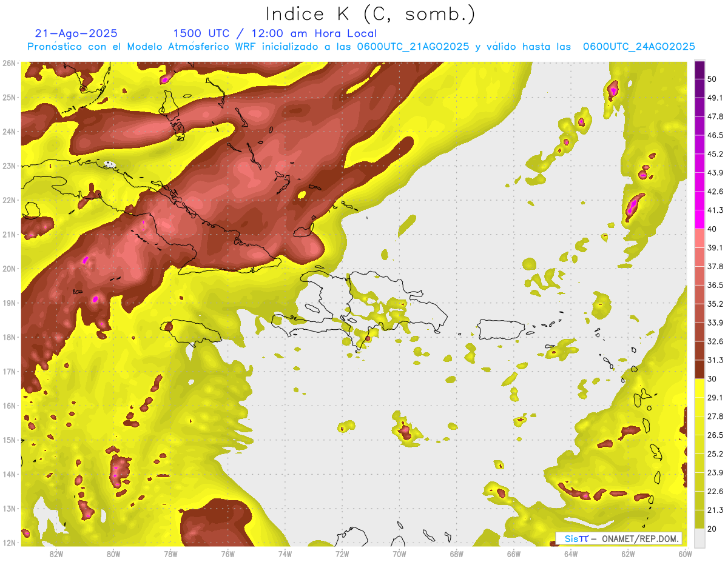Click the latitude tick label '15N'
This screenshot has height=562, width=728.
click(9, 440)
